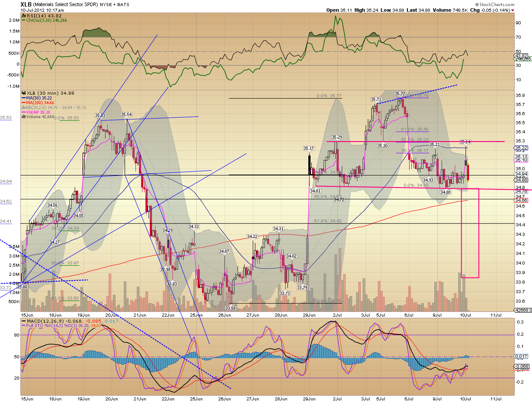Click the magenta VWAP legend line swatch
This screenshot has width=532, height=403.
pos(23,112)
